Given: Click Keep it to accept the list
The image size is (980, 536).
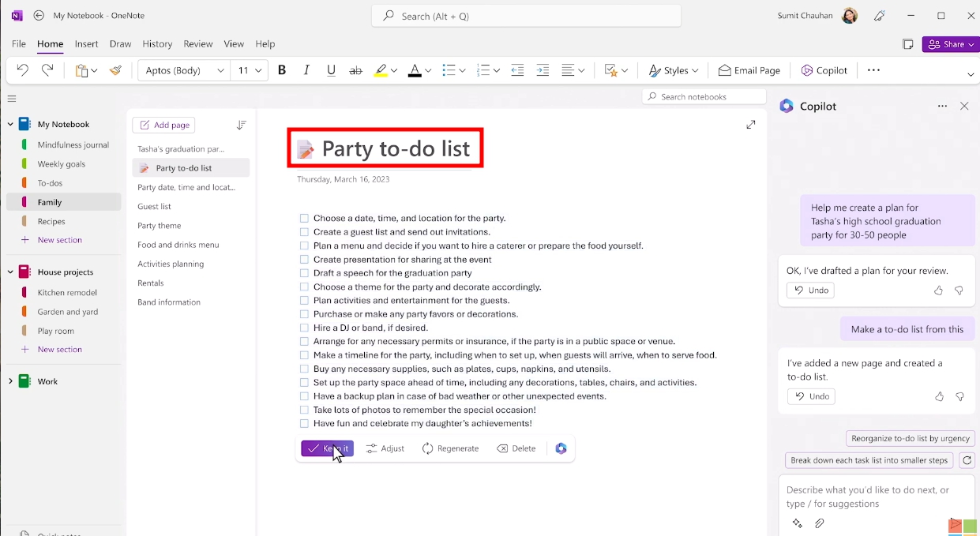Looking at the screenshot, I should click(327, 448).
